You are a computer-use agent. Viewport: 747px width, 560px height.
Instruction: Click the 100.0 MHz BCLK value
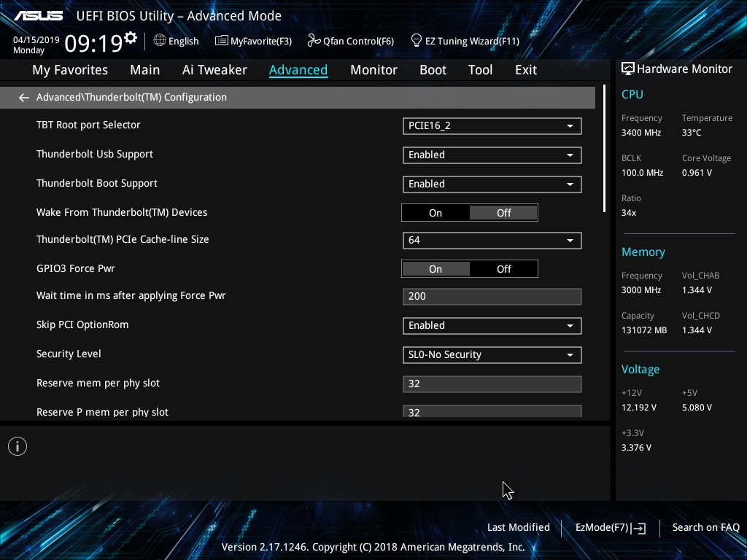point(642,173)
